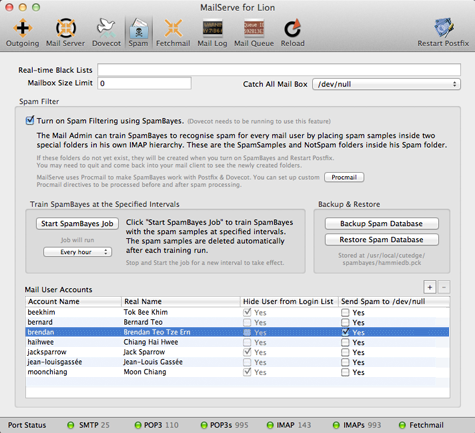The width and height of the screenshot is (475, 433).
Task: Open the Catch All Mail Box dropdown
Action: (386, 84)
